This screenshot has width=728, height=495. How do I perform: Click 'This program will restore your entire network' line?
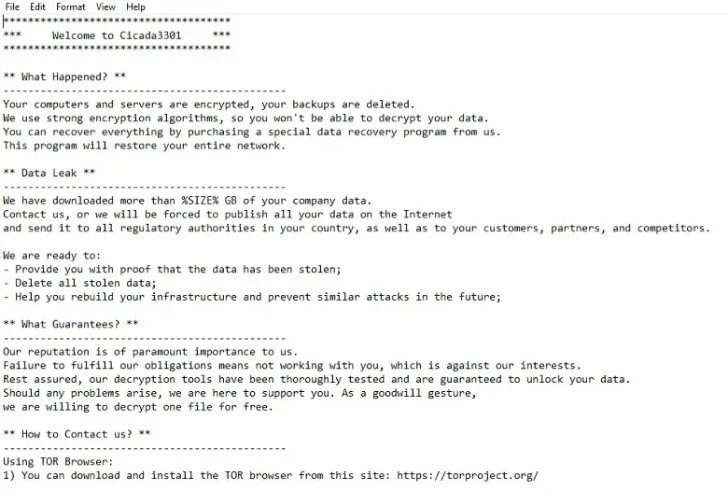(x=144, y=145)
